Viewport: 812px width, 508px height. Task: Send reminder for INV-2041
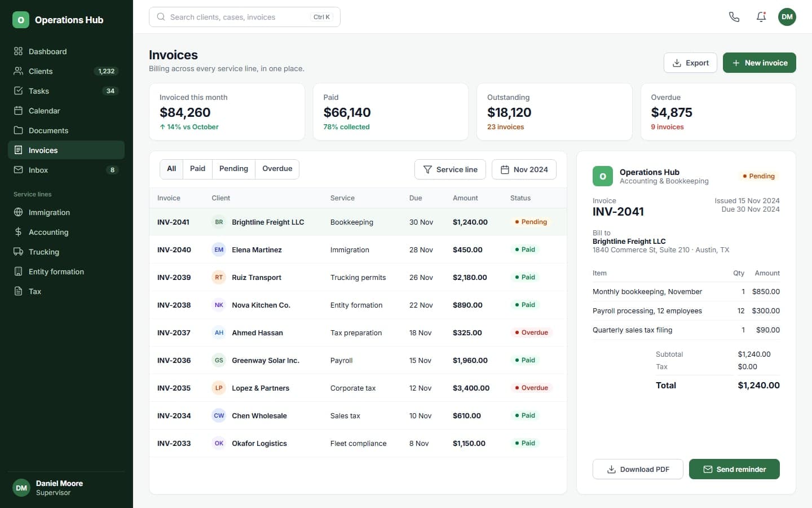click(x=734, y=469)
